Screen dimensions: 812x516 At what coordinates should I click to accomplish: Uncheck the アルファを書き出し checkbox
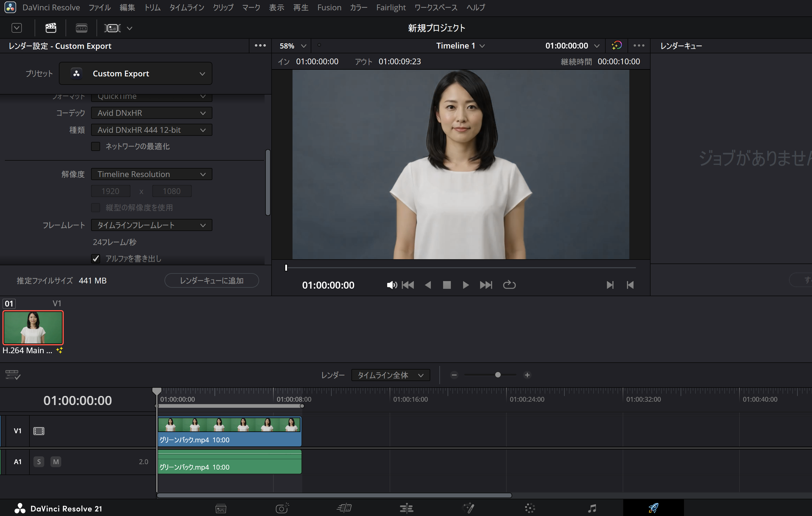click(95, 258)
